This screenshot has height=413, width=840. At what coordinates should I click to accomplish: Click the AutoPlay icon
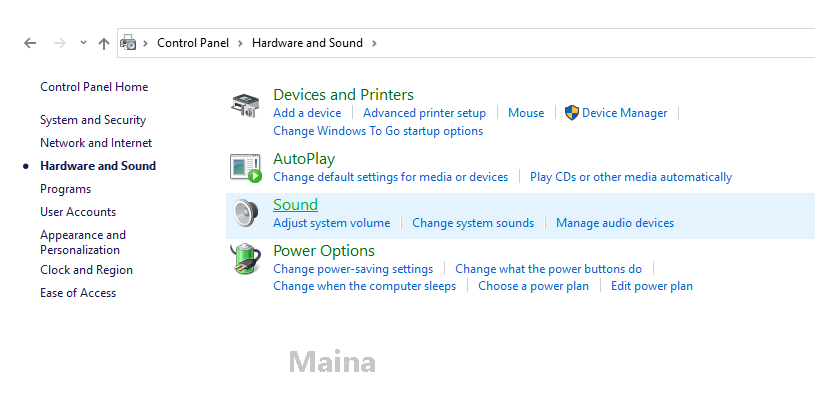pyautogui.click(x=246, y=168)
